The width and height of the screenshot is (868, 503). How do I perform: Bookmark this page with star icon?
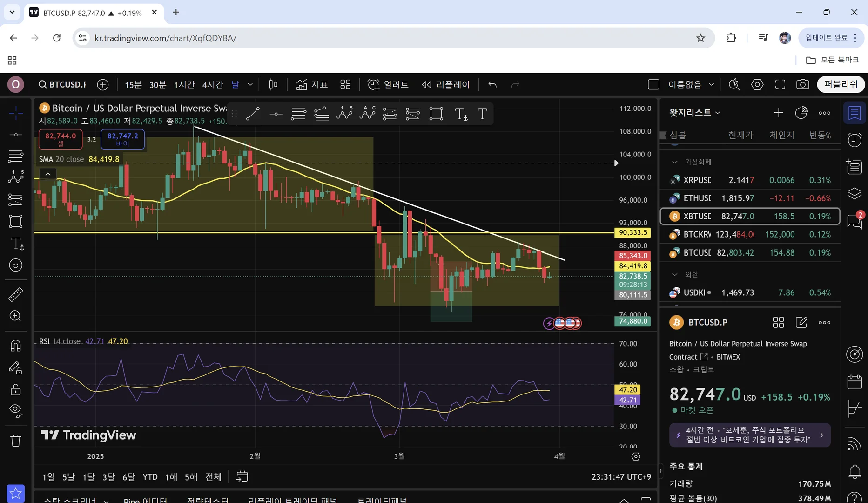click(x=700, y=38)
